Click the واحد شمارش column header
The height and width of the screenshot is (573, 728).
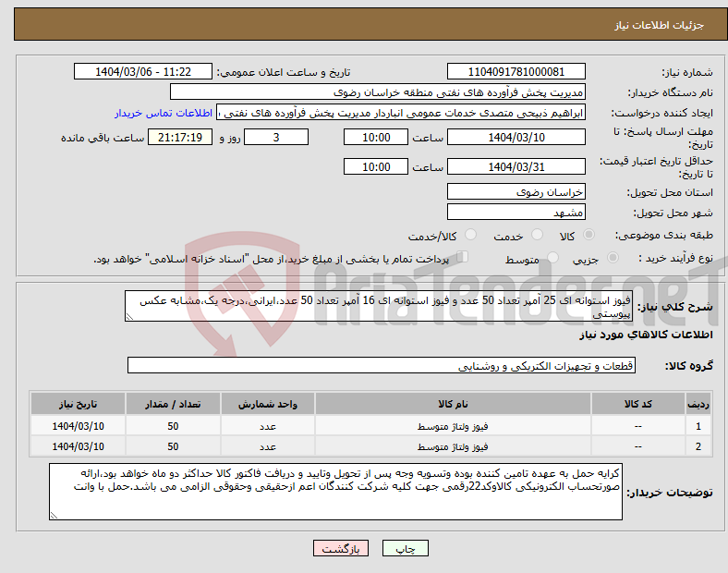pos(268,404)
